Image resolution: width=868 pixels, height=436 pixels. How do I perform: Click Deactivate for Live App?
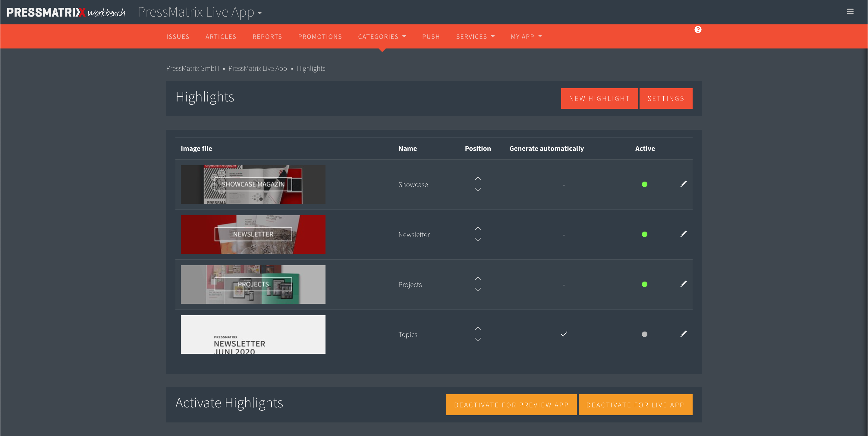click(635, 405)
